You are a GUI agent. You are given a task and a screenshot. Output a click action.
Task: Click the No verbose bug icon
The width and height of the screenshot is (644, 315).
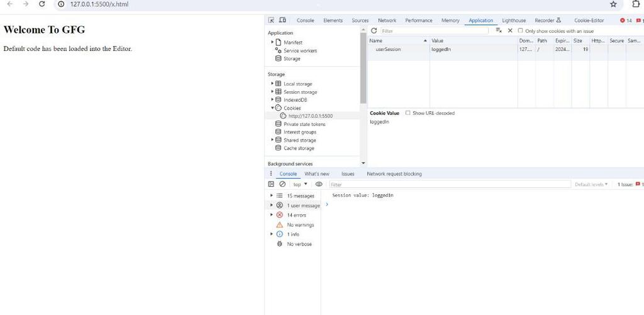[280, 244]
